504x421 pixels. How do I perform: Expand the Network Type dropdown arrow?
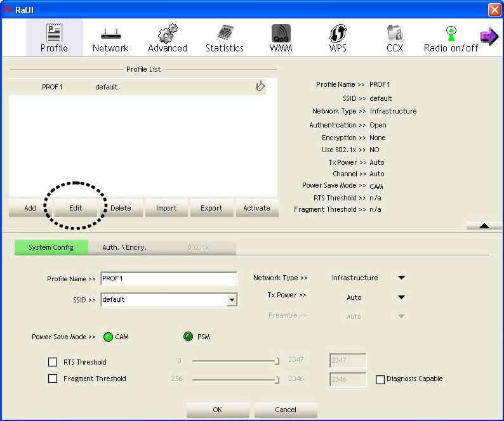point(401,278)
